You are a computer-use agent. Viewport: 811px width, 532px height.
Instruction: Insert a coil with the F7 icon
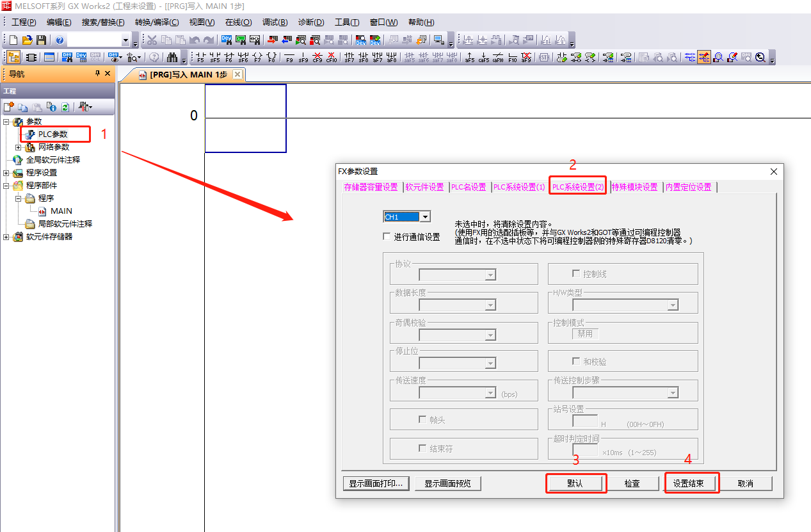tap(257, 58)
